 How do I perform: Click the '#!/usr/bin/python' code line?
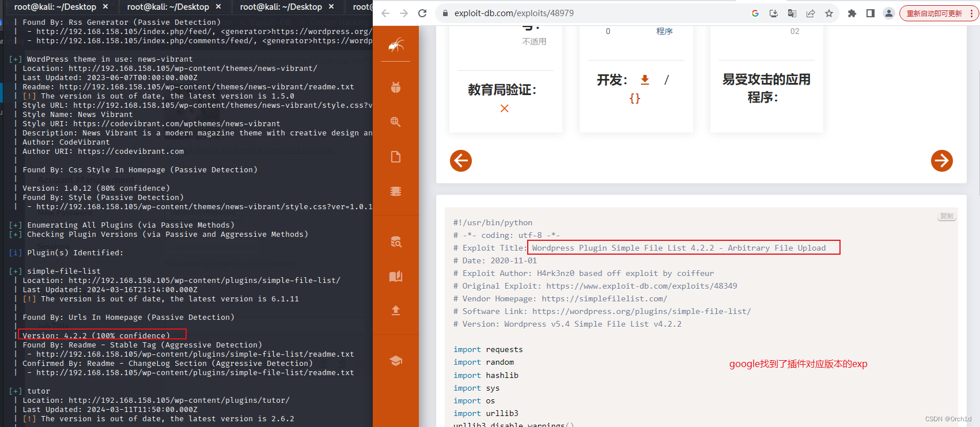493,222
